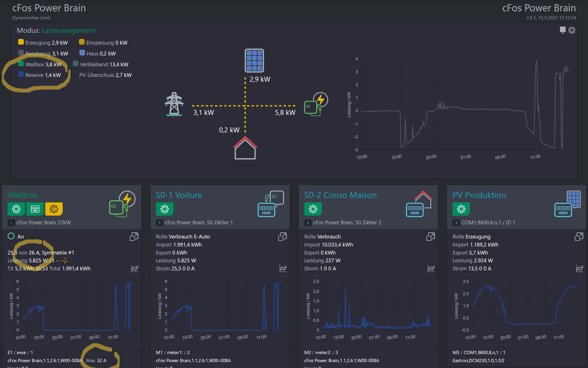Click S0-1 Voiture power graph
588x368 pixels.
pyautogui.click(x=220, y=310)
